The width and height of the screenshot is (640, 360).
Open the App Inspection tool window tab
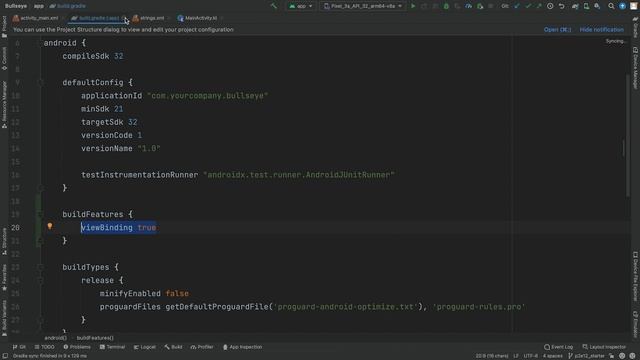click(242, 347)
